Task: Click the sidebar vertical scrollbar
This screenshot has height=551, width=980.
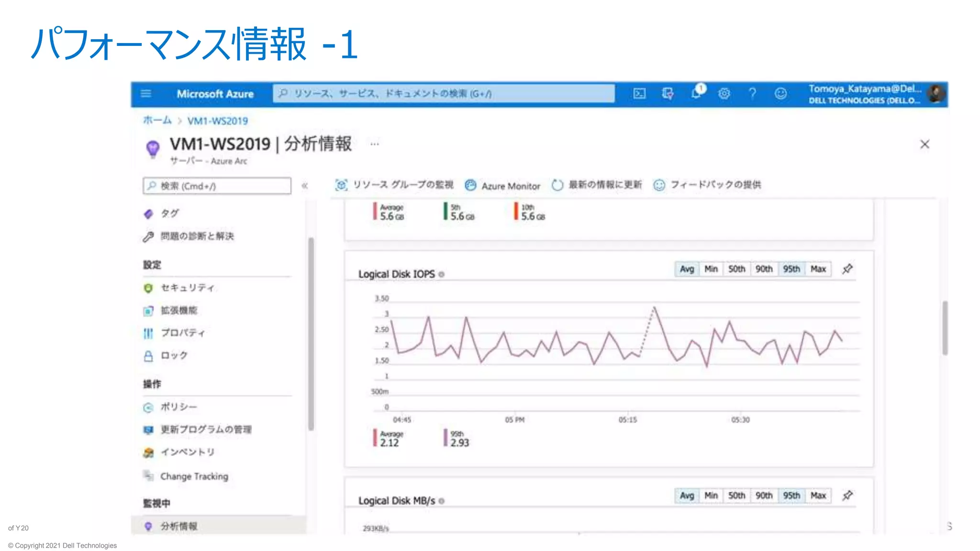Action: [x=311, y=333]
